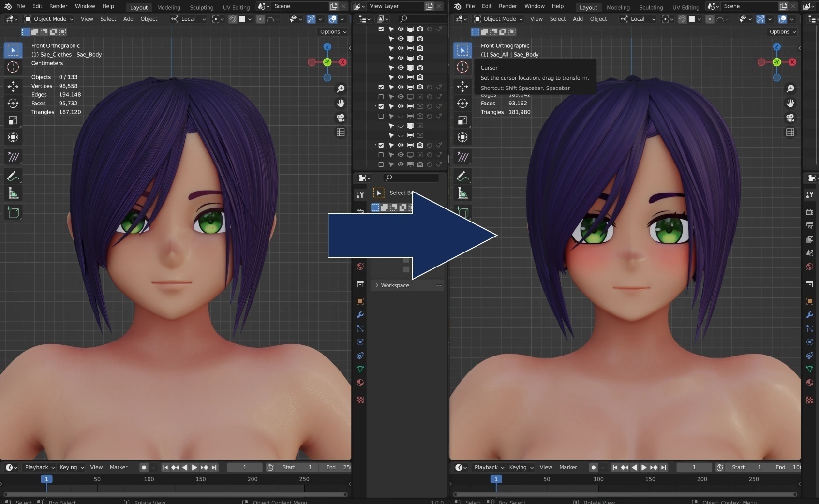Open Material Properties tab

[360, 383]
